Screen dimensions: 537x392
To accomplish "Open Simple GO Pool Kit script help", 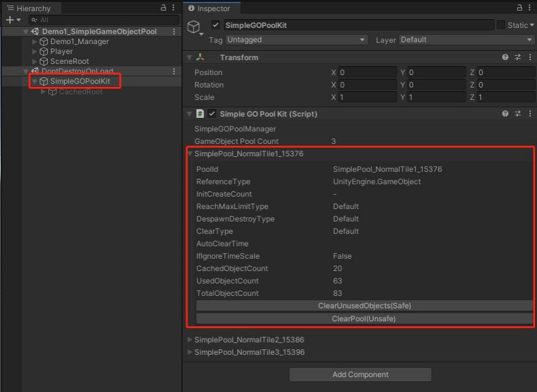I will 505,114.
